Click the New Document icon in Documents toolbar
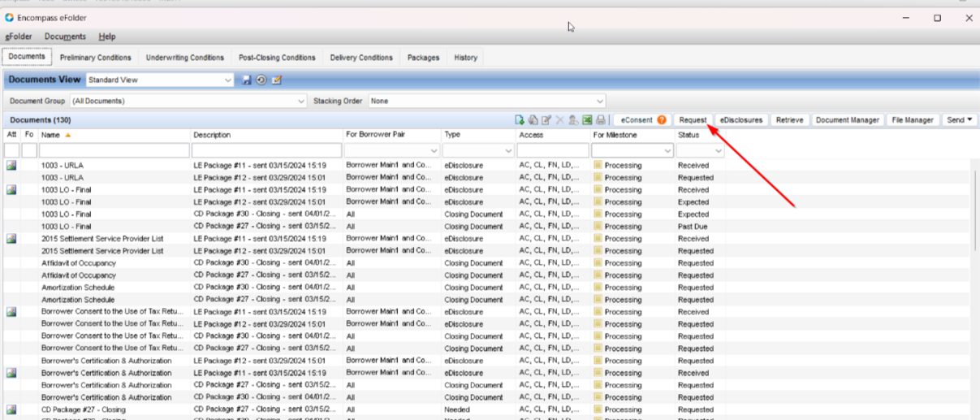Image resolution: width=980 pixels, height=420 pixels. coord(520,120)
